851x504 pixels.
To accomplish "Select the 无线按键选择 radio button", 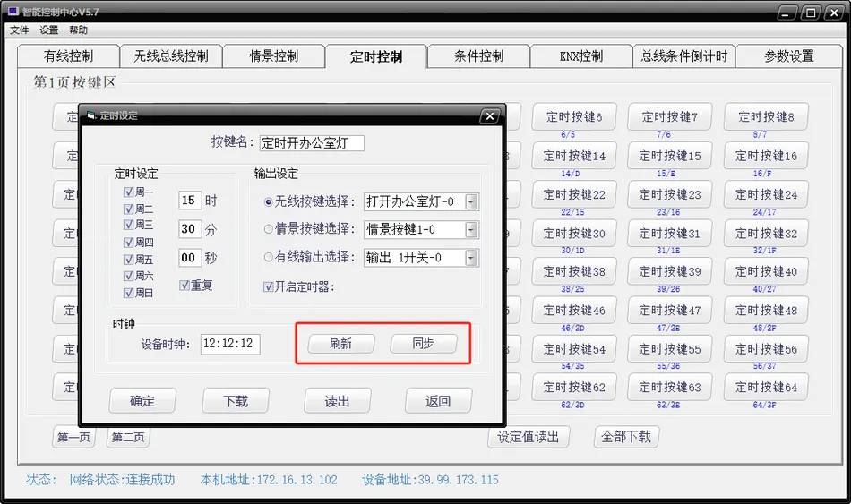I will [x=268, y=201].
